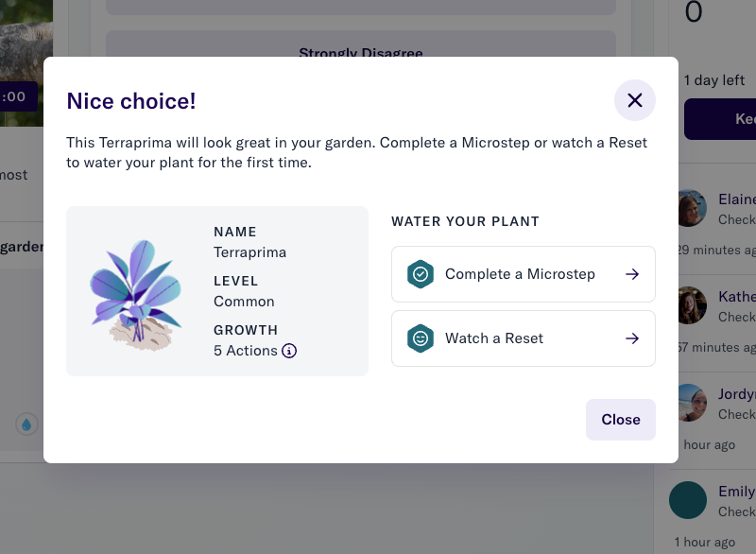This screenshot has height=554, width=756.
Task: Click Katherine's profile avatar
Action: [693, 305]
